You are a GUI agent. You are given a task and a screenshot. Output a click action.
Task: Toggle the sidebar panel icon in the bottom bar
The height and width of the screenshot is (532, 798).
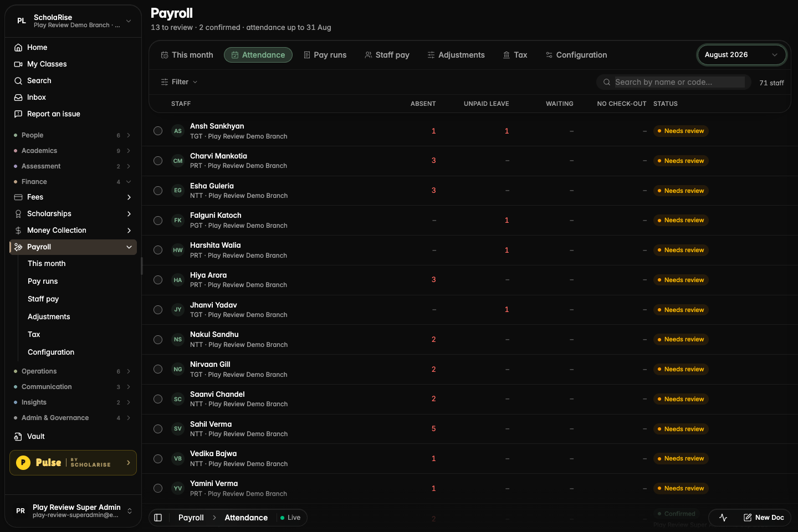pyautogui.click(x=158, y=518)
